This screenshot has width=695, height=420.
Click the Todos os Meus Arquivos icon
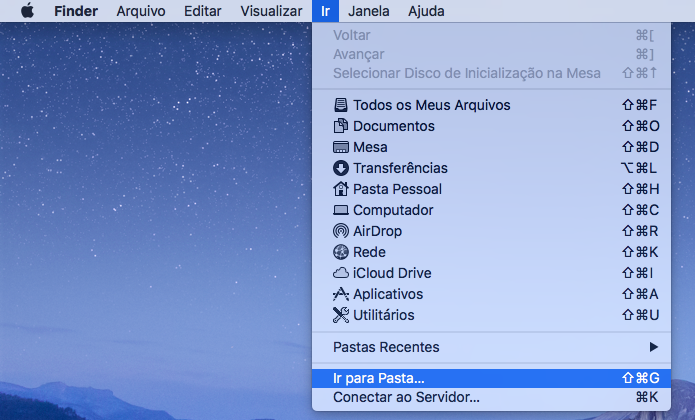point(340,105)
